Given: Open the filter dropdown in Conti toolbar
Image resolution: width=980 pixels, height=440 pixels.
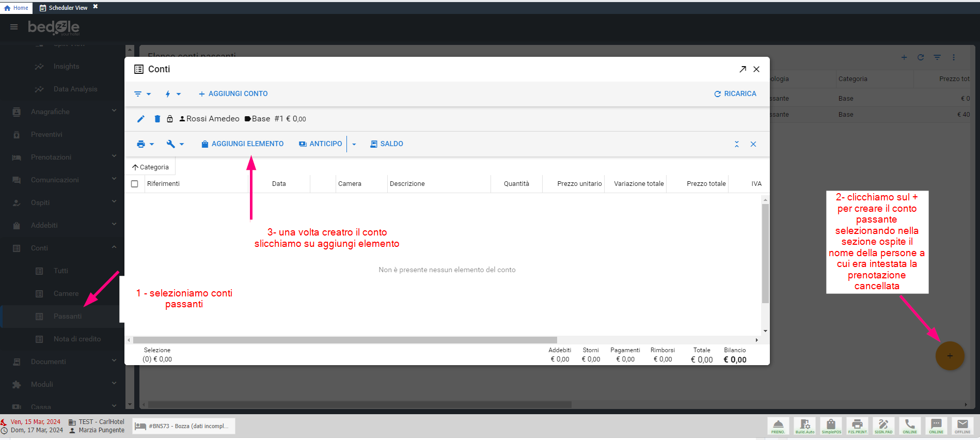Looking at the screenshot, I should click(142, 94).
